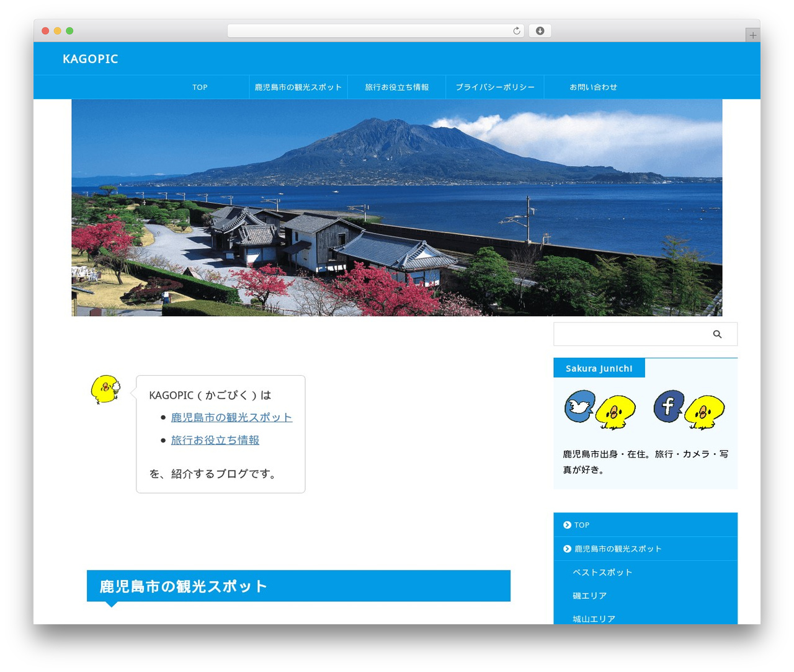Open the お問い合わせ navigation item
The image size is (794, 672).
pos(594,87)
